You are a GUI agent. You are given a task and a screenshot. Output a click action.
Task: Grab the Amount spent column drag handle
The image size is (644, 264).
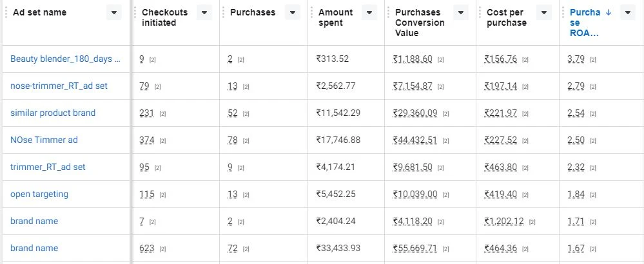(x=311, y=12)
